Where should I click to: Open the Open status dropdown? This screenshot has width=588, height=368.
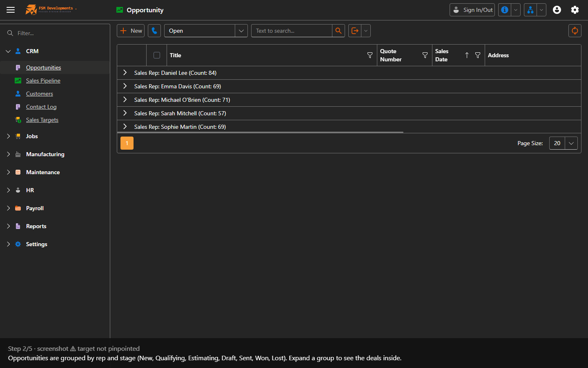(206, 31)
